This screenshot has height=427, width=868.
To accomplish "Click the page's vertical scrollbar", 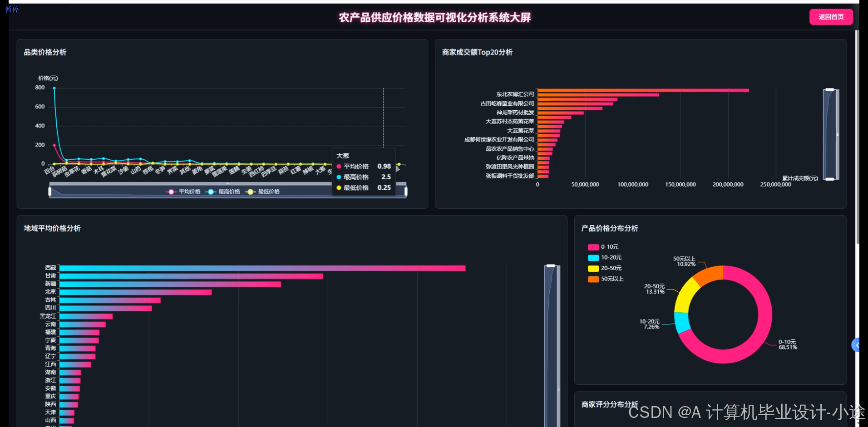I will [x=858, y=136].
